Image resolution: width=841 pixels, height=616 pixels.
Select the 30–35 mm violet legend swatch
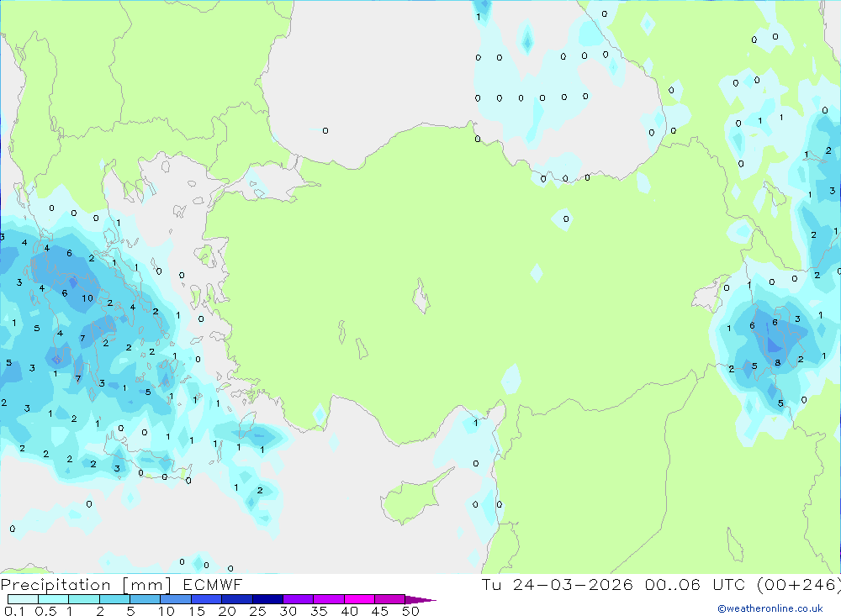click(299, 599)
